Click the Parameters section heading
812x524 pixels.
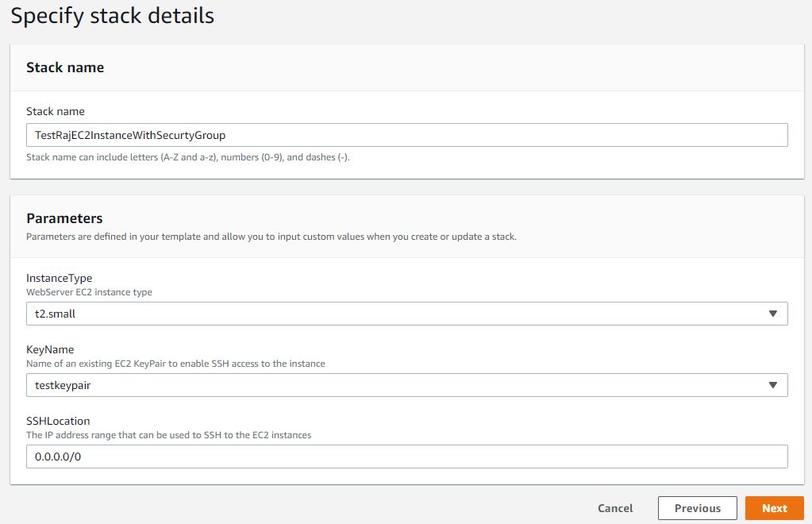(63, 218)
